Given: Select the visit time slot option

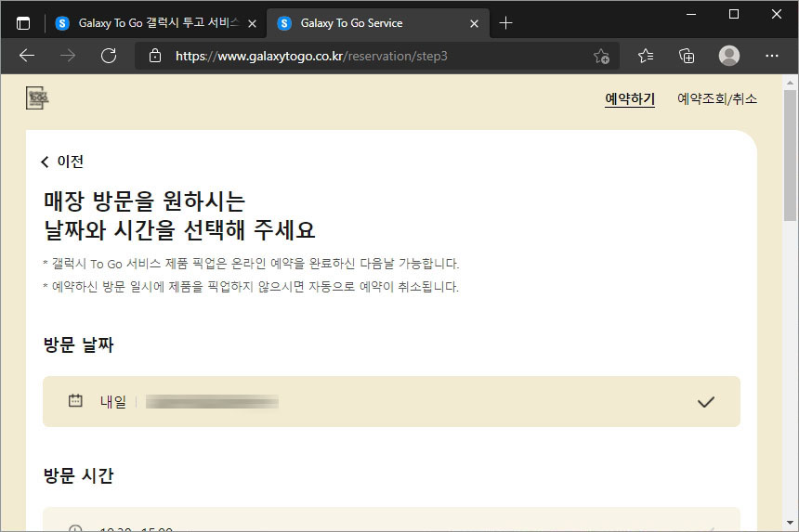Looking at the screenshot, I should coord(391,519).
